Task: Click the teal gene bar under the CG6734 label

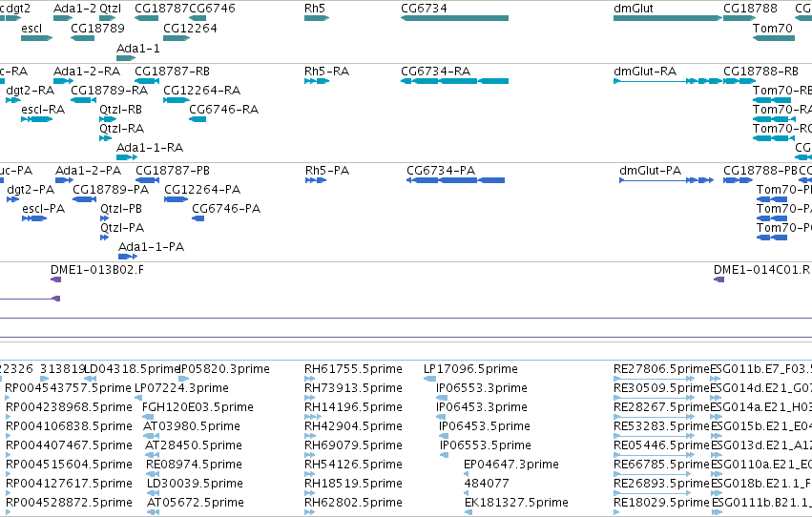Action: point(455,18)
